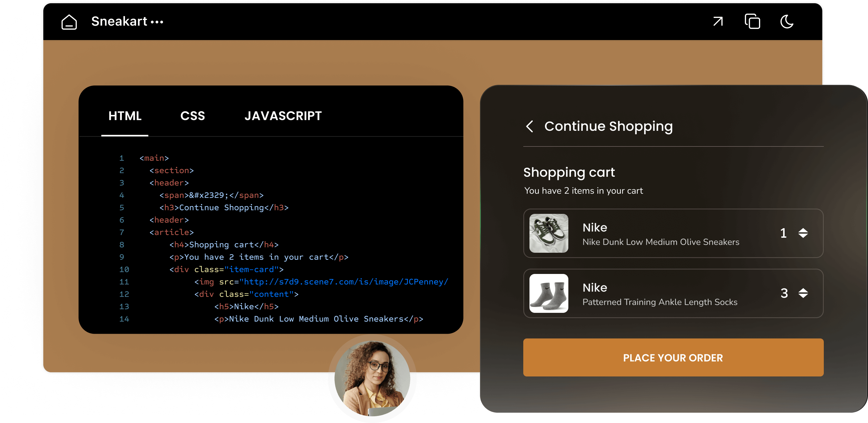Adjust quantity stepper for Ankle Length Socks
This screenshot has height=423, width=868.
click(803, 293)
